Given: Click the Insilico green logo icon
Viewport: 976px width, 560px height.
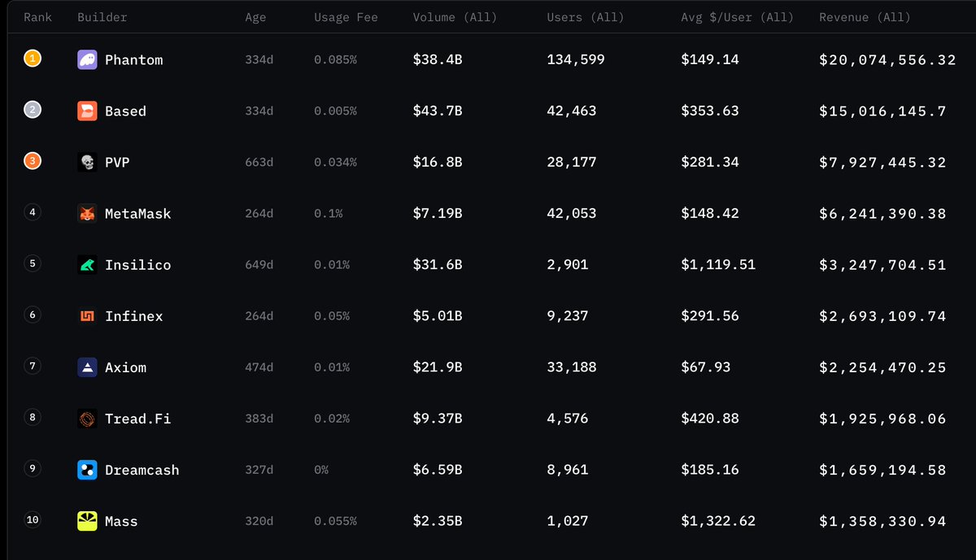Looking at the screenshot, I should tap(87, 264).
